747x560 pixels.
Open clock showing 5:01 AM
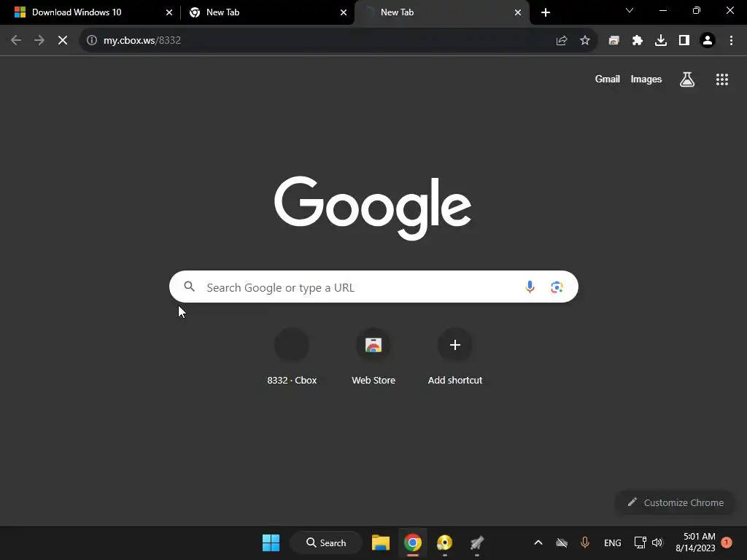(695, 542)
